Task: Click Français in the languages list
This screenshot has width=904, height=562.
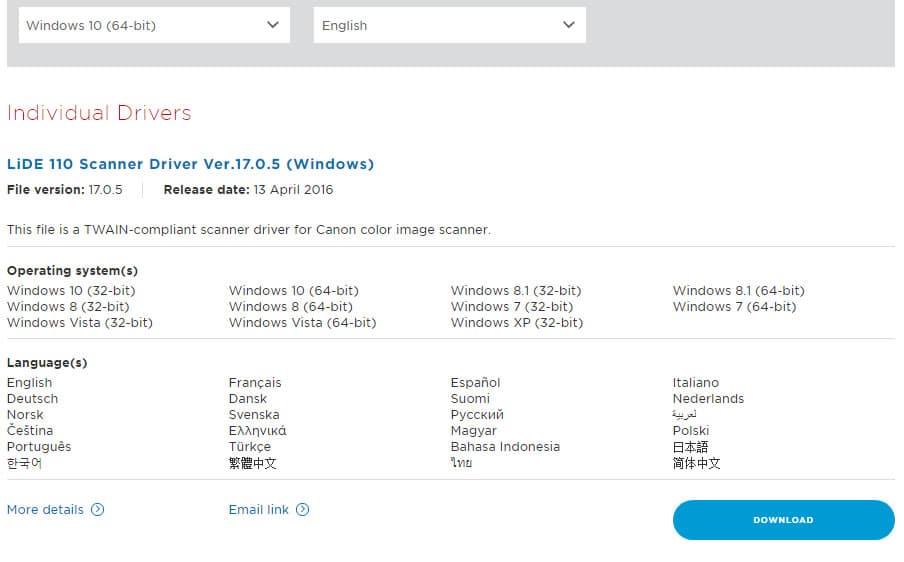Action: pos(255,383)
